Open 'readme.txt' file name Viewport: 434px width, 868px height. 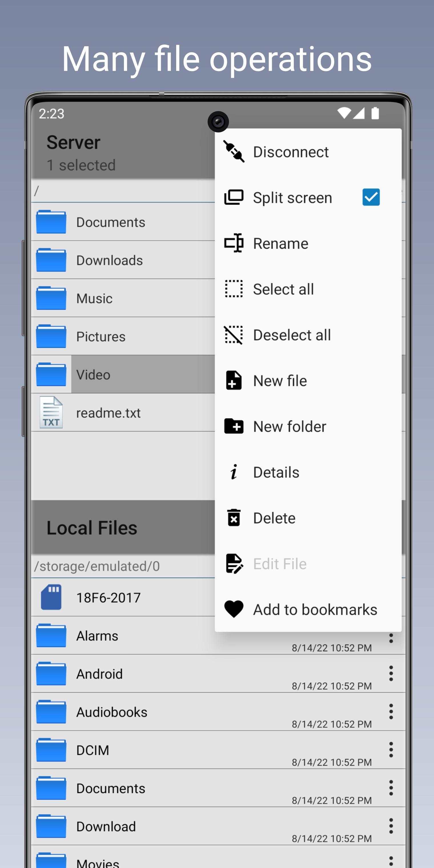tap(108, 413)
